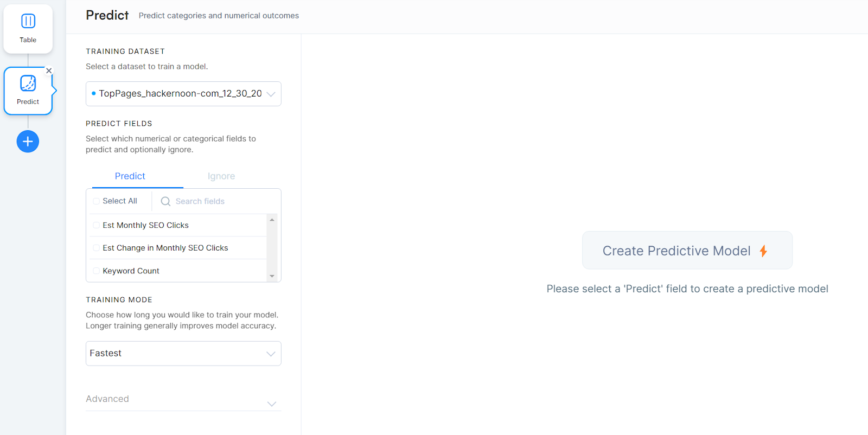Viewport: 868px width, 435px height.
Task: Open the Fastest training mode dropdown
Action: click(183, 354)
